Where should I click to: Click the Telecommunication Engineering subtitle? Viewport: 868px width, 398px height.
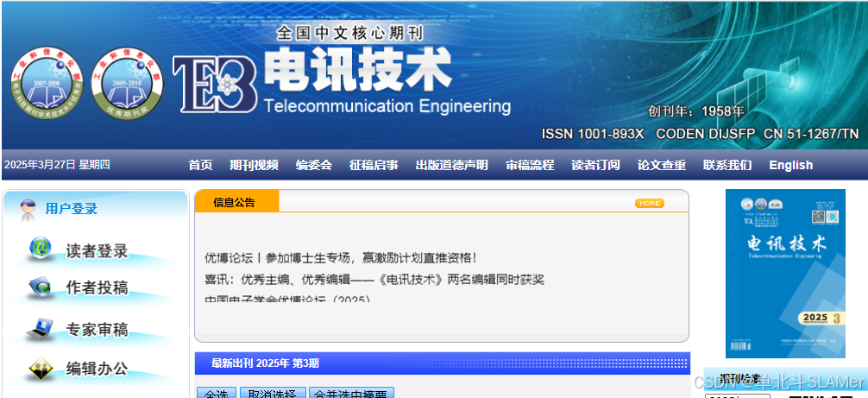click(387, 105)
